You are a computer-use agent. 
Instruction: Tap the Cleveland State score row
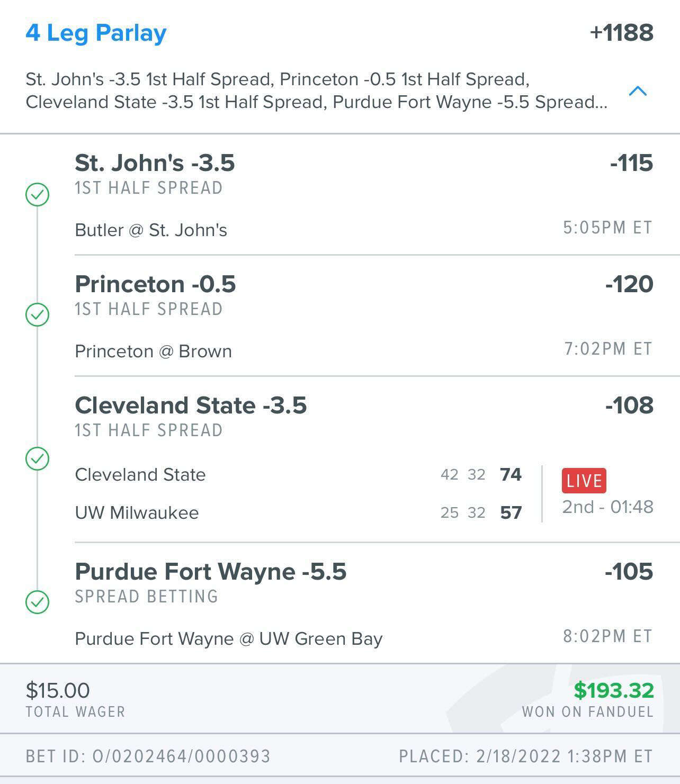point(298,474)
